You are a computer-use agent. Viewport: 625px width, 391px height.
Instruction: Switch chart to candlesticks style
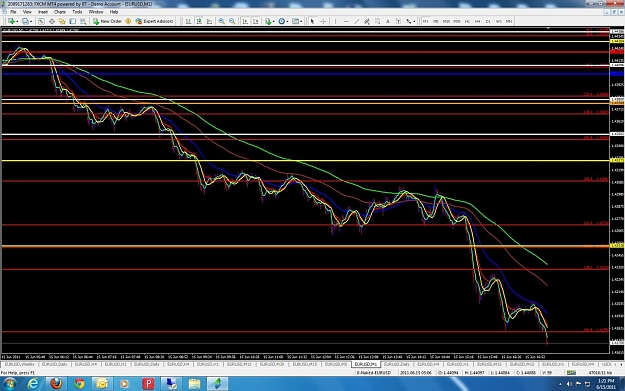coord(199,21)
